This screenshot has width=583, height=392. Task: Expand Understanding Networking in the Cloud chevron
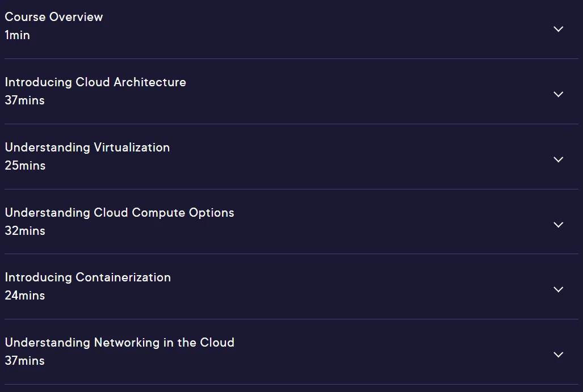pos(559,355)
